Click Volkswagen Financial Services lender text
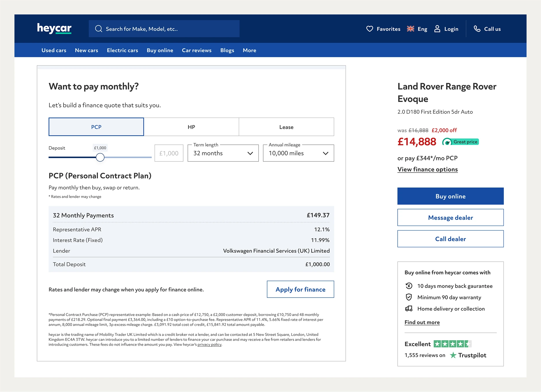Screen dimensions: 541x392 pos(276,251)
